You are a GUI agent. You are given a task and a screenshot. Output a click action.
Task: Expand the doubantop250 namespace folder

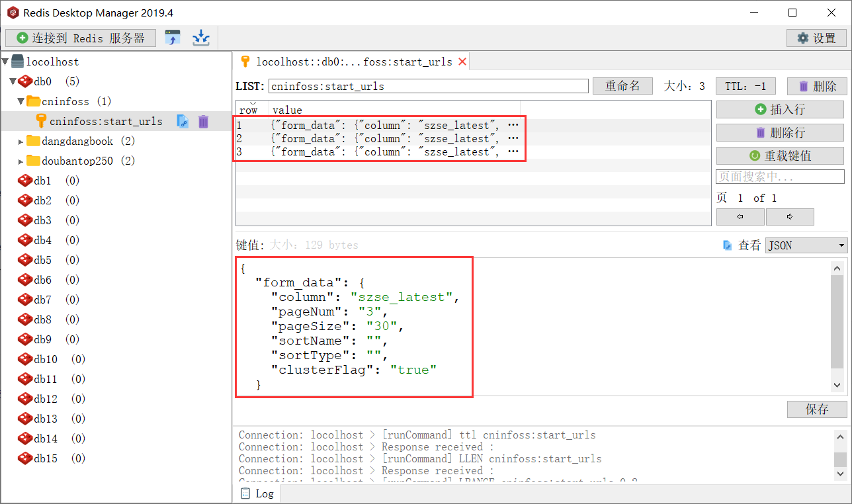(x=21, y=161)
